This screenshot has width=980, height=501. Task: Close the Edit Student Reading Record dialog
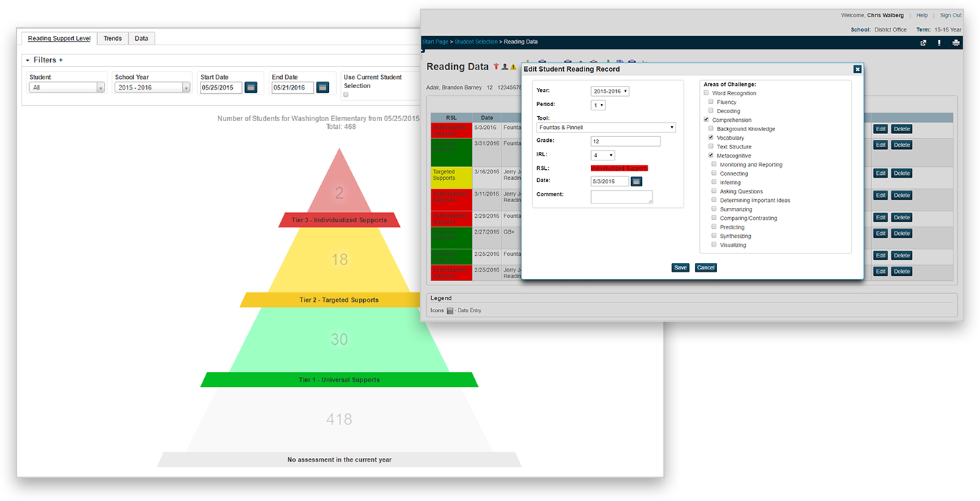tap(857, 70)
